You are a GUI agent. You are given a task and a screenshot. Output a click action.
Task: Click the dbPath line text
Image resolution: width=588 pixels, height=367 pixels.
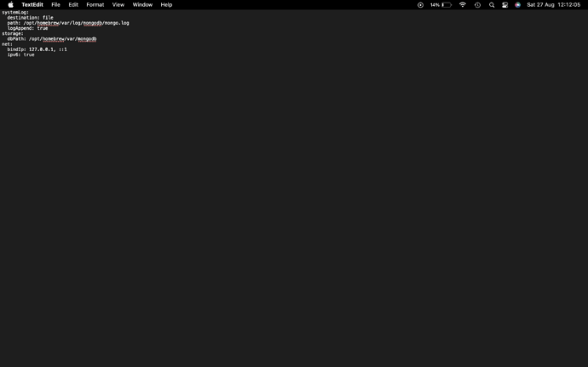52,38
